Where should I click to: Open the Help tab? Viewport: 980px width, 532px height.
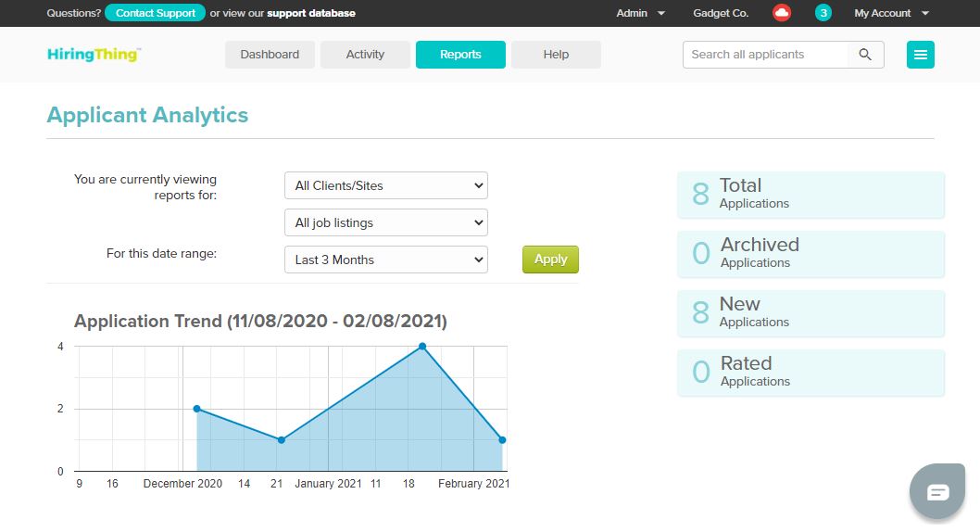click(x=556, y=55)
